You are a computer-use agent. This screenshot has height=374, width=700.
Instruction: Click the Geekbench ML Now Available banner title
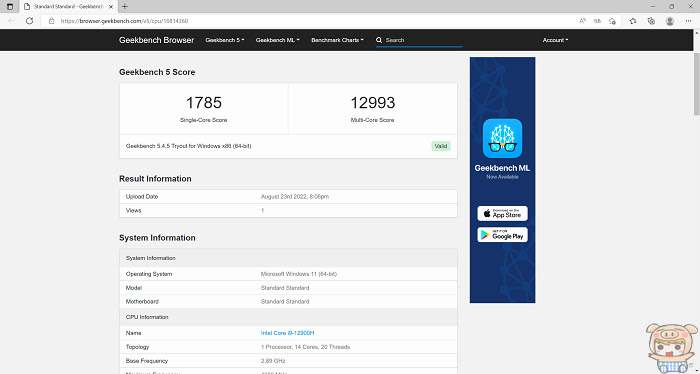click(502, 168)
